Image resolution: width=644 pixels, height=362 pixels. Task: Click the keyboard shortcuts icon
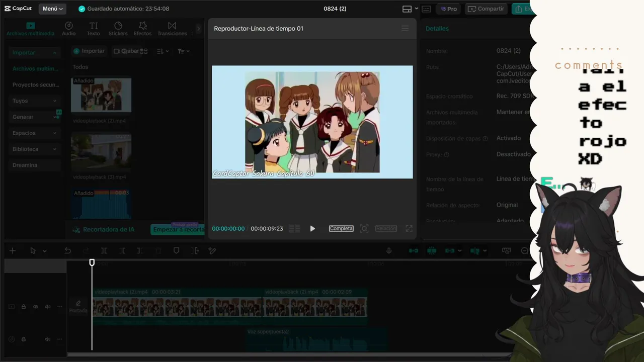coord(426,9)
